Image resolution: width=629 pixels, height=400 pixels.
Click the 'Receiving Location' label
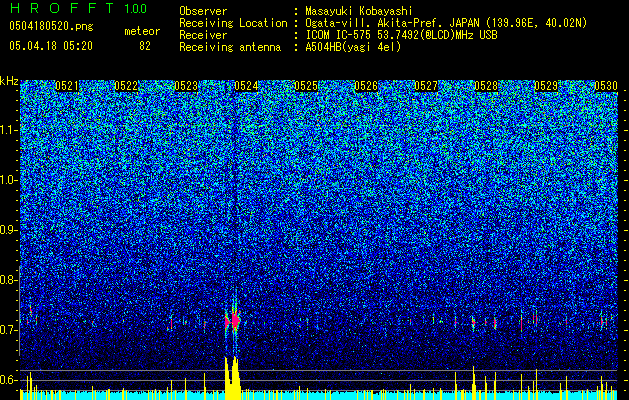[233, 23]
